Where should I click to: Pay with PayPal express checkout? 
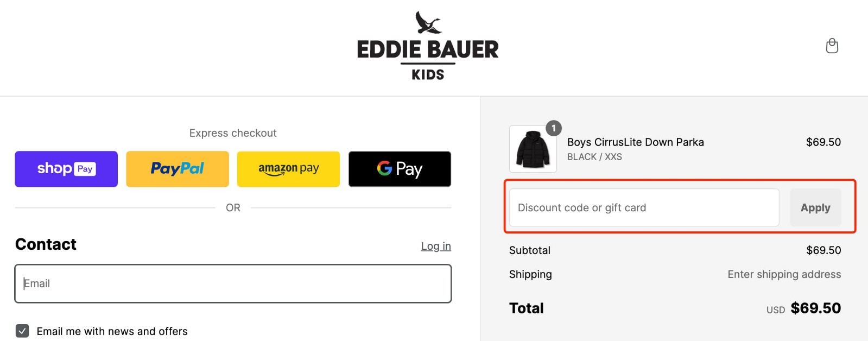pyautogui.click(x=177, y=169)
